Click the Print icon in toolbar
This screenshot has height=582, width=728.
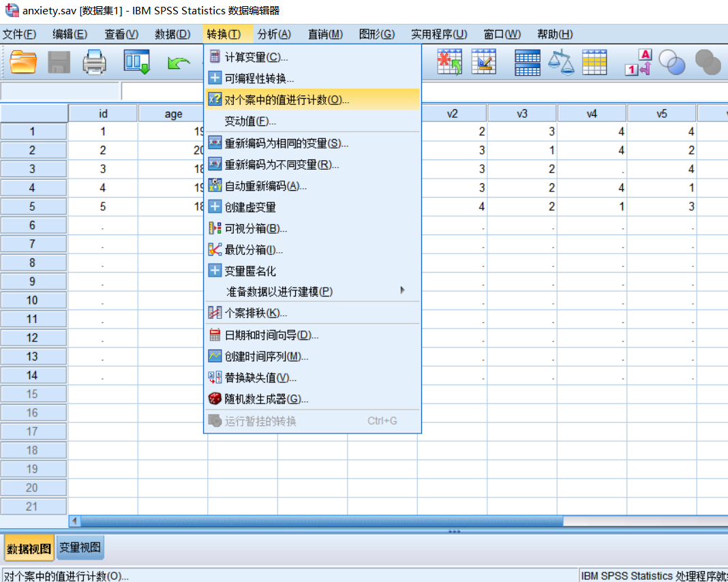(94, 62)
